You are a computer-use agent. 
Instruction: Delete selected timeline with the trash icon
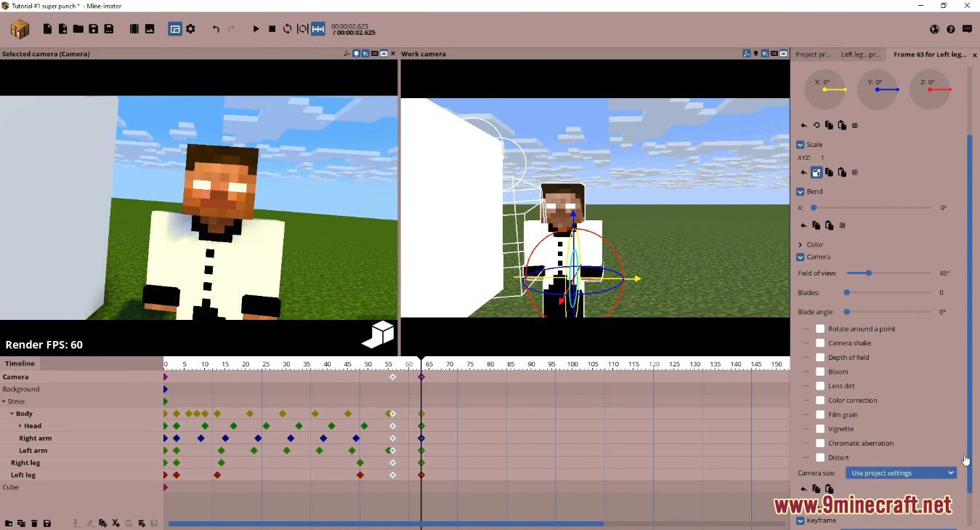pyautogui.click(x=34, y=523)
